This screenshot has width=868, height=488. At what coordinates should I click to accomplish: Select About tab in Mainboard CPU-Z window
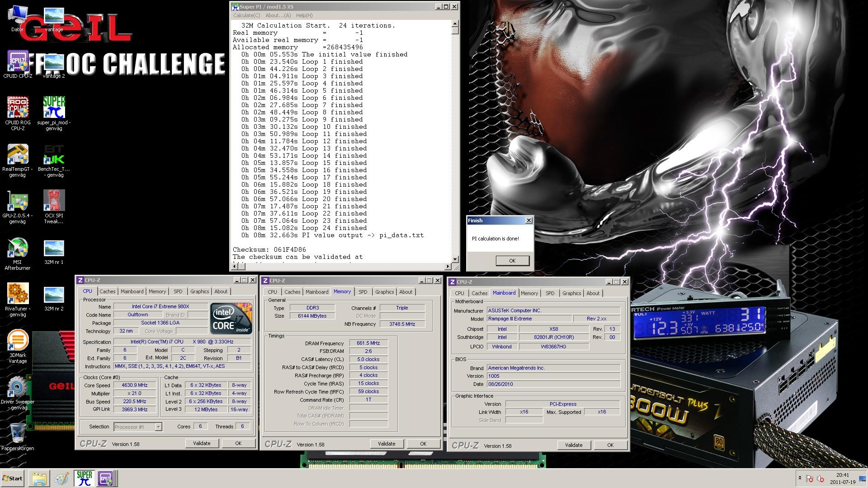click(x=593, y=293)
